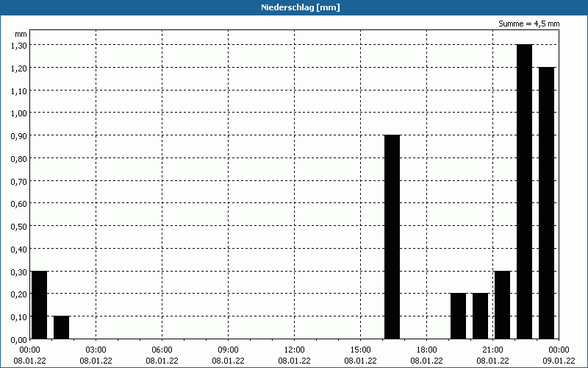Click the "mm" unit label above the y-axis
This screenshot has width=588, height=368.
pyautogui.click(x=21, y=34)
